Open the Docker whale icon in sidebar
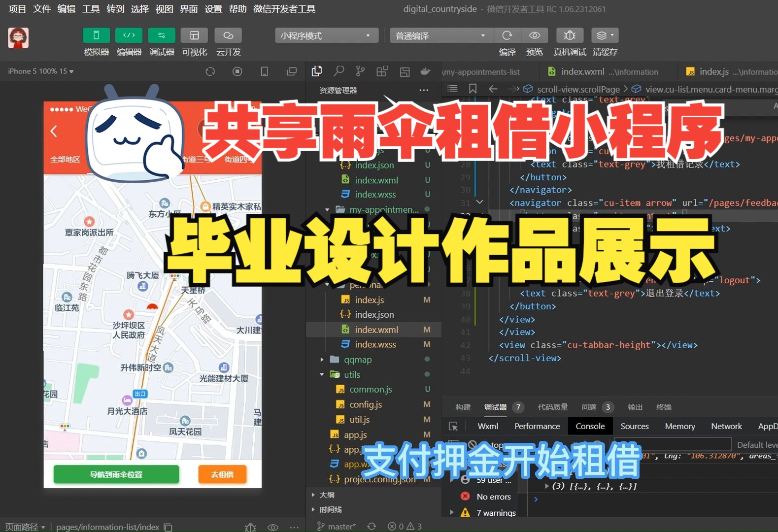 point(425,71)
